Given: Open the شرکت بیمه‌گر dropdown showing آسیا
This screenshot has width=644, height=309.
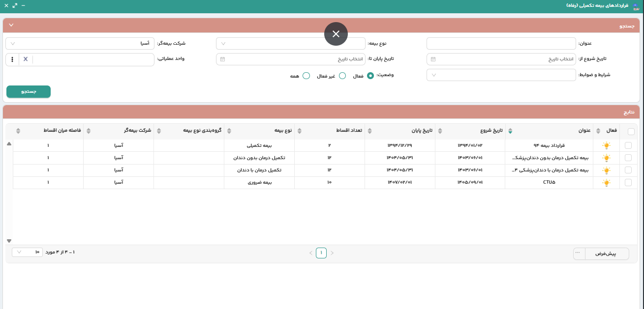Looking at the screenshot, I should tap(80, 43).
